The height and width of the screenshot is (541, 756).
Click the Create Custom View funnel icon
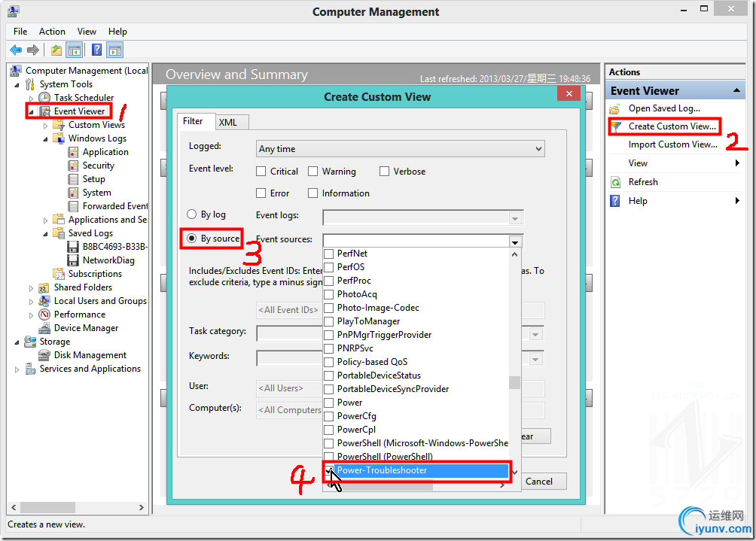(616, 126)
